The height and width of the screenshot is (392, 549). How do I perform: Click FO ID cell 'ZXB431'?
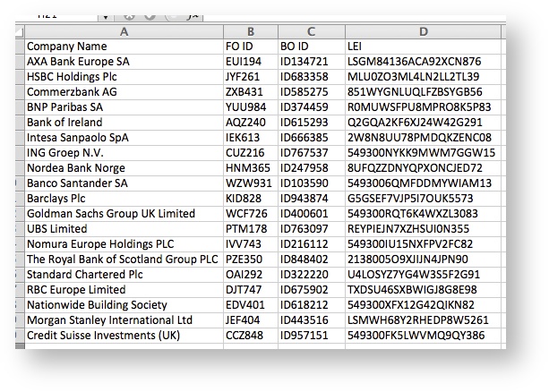click(x=251, y=92)
